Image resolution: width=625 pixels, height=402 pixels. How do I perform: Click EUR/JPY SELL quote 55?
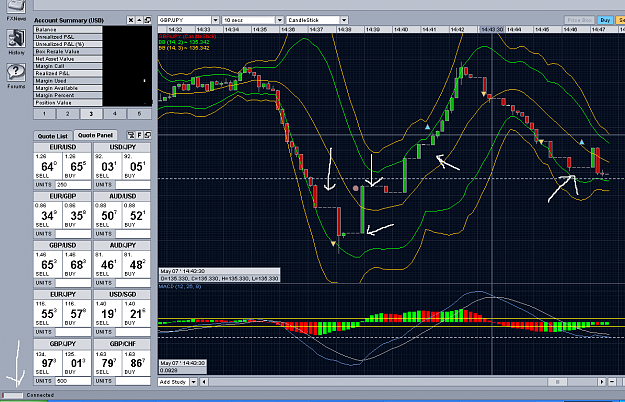click(48, 313)
